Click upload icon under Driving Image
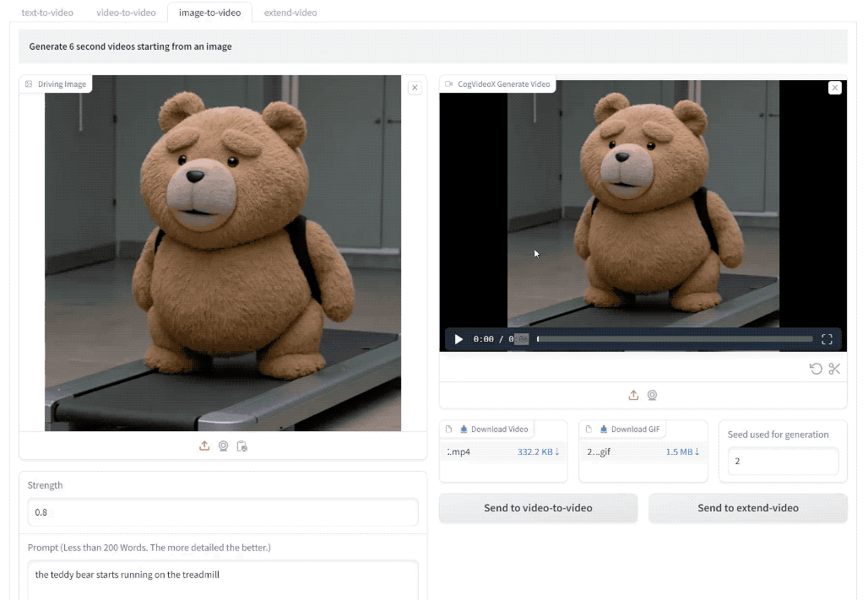The width and height of the screenshot is (868, 600). [x=204, y=446]
